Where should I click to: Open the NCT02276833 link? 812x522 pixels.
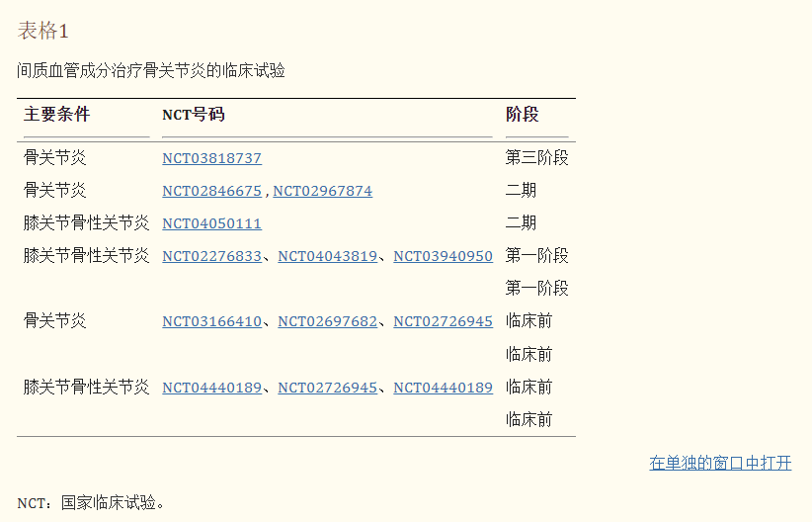(211, 256)
